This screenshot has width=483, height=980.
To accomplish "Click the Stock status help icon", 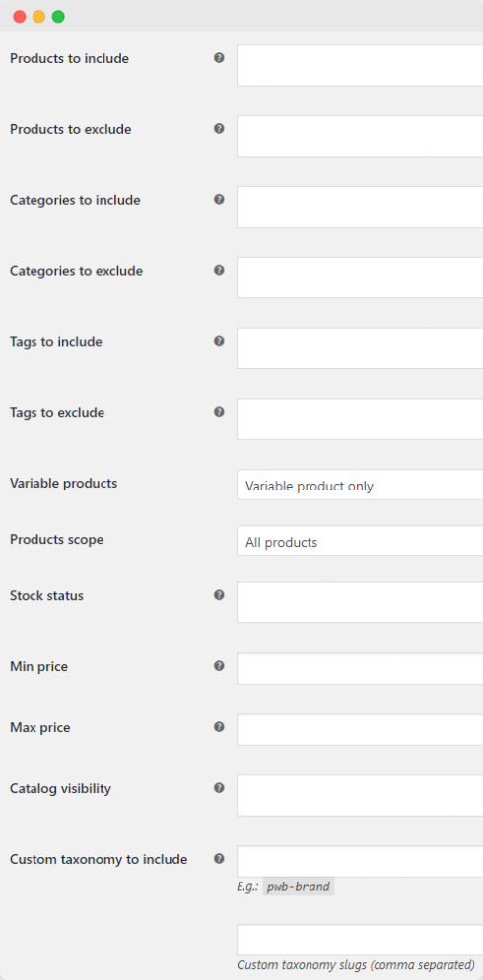I will coord(219,594).
